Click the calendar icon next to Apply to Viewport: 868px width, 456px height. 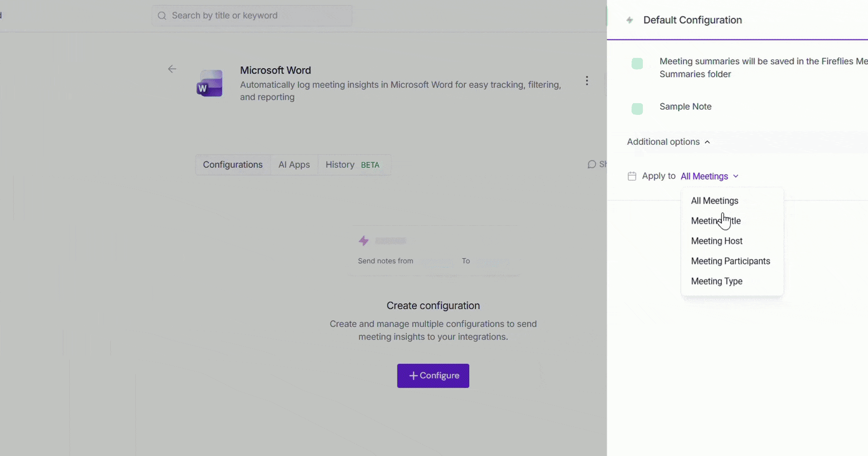632,176
